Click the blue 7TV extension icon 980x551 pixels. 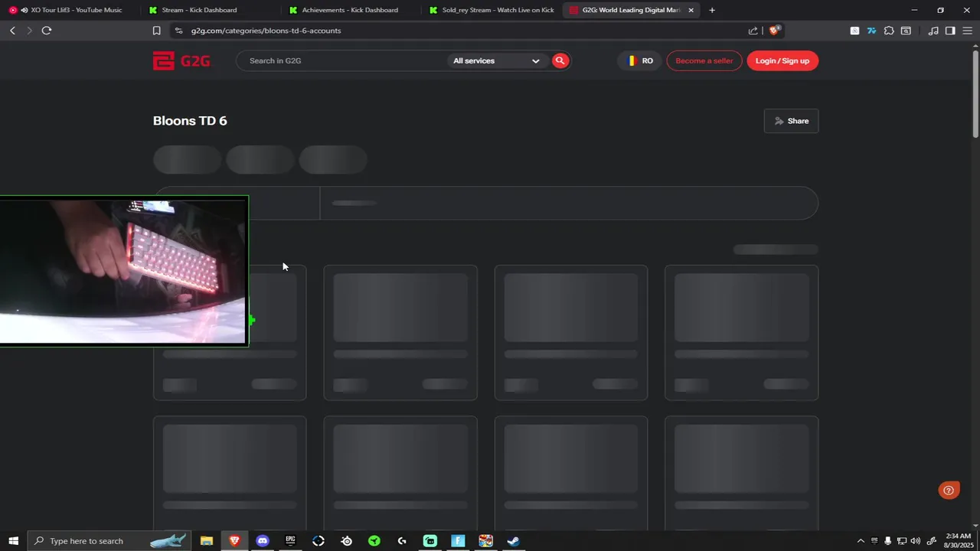[871, 31]
